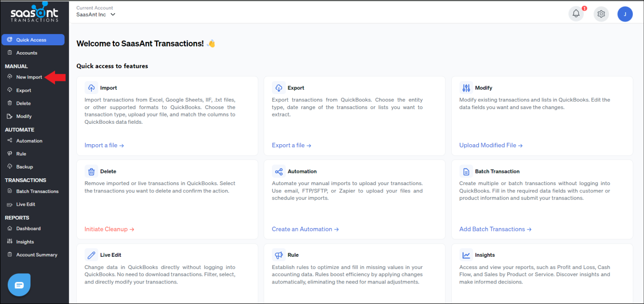The height and width of the screenshot is (304, 644).
Task: Click the Modify sidebar icon
Action: tap(10, 116)
